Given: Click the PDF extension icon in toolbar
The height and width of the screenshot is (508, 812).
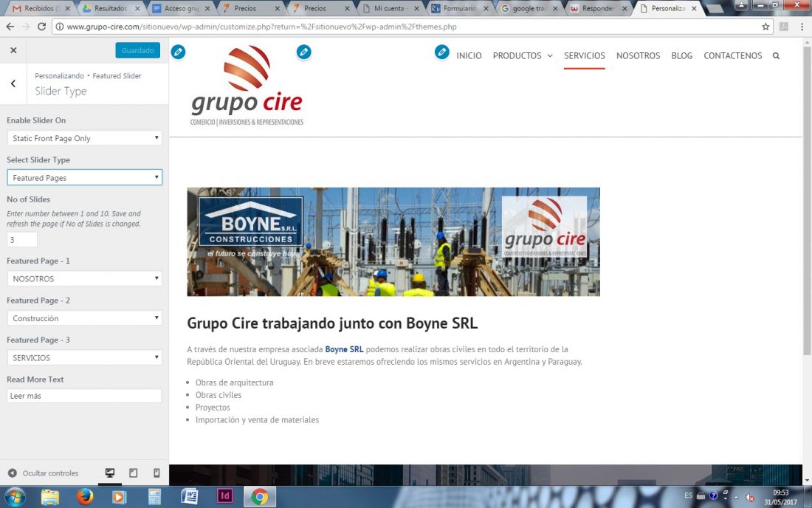Looking at the screenshot, I should coord(783,27).
